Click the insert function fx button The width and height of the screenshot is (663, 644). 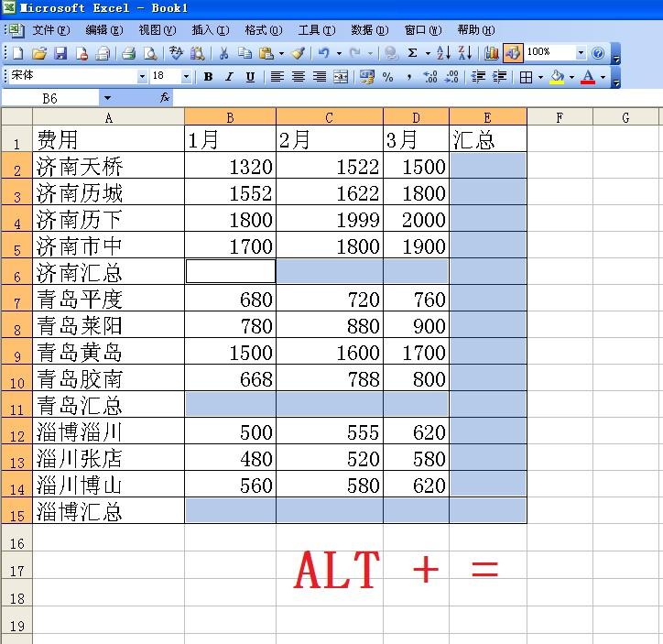click(165, 98)
